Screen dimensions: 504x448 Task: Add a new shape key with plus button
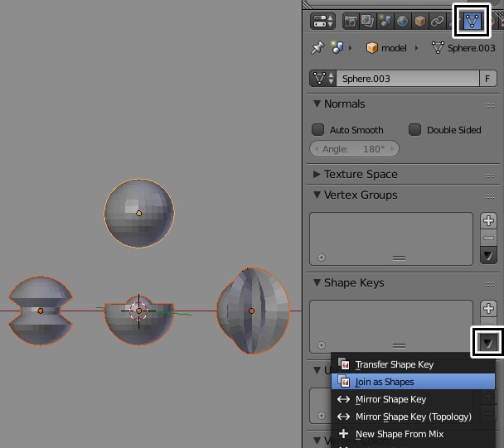pyautogui.click(x=488, y=308)
